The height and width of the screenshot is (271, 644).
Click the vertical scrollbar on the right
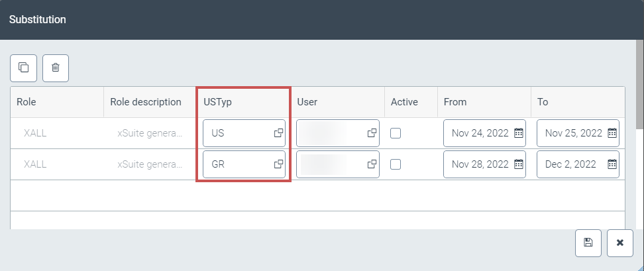point(639,86)
